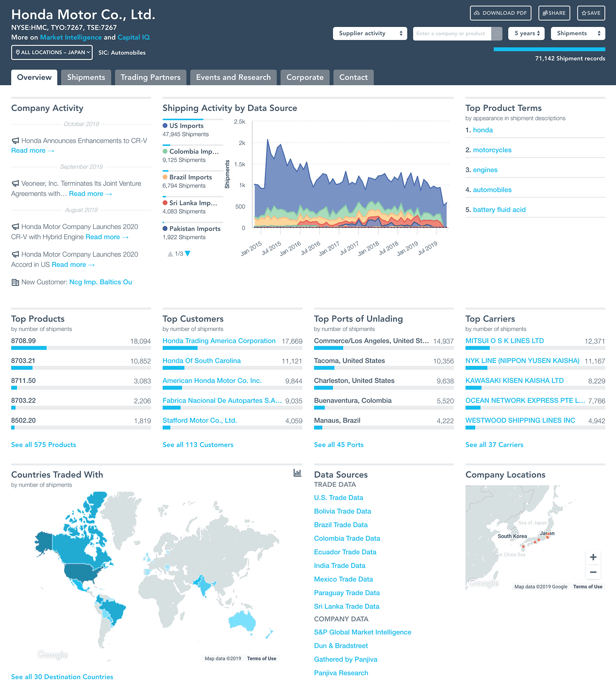This screenshot has height=690, width=616.
Task: Toggle US Imports series in chart legend
Action: [x=183, y=126]
